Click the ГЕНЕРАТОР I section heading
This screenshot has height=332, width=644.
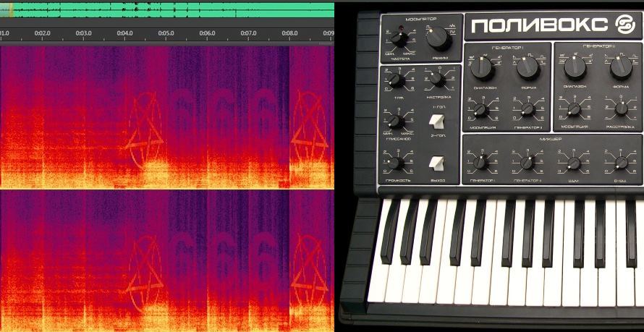pos(508,48)
